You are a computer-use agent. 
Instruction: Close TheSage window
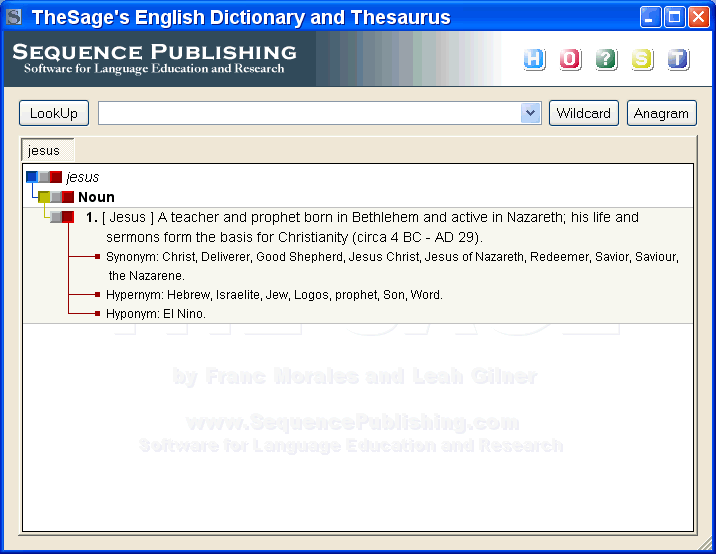[x=699, y=17]
